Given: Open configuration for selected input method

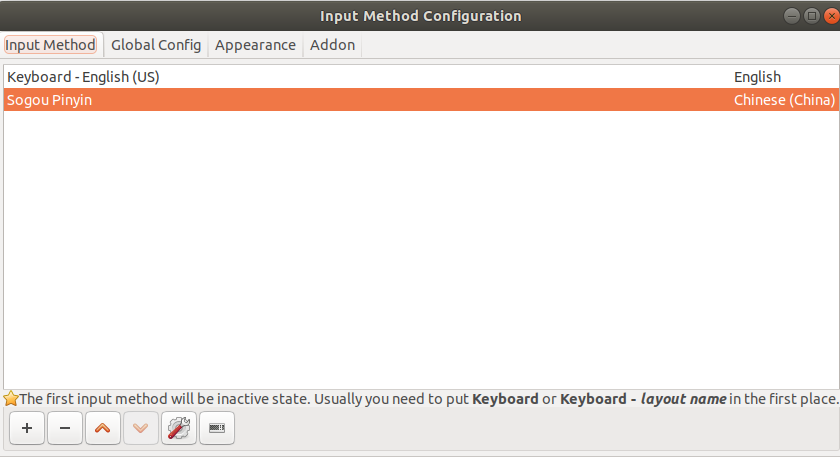Looking at the screenshot, I should (179, 428).
